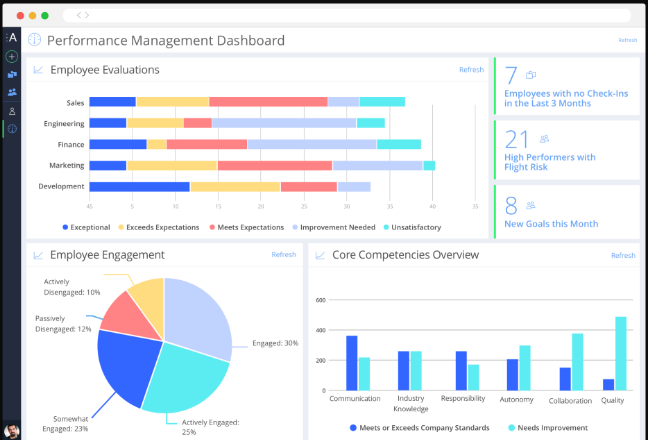Open the folders icon in left sidebar

pos(12,74)
